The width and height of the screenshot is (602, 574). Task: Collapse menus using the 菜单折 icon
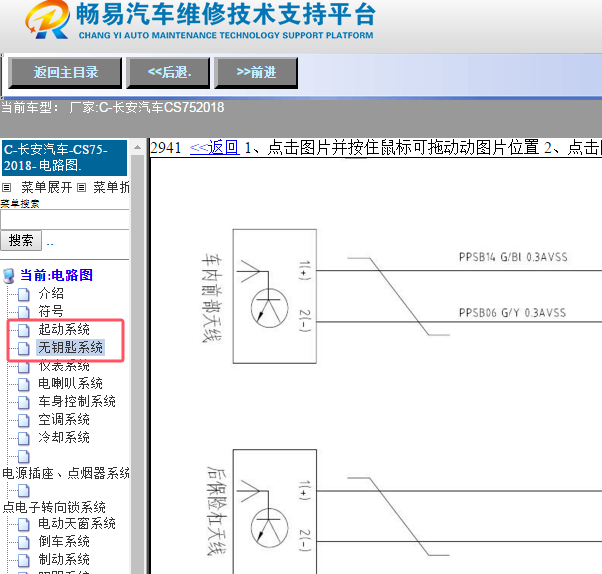click(x=81, y=188)
